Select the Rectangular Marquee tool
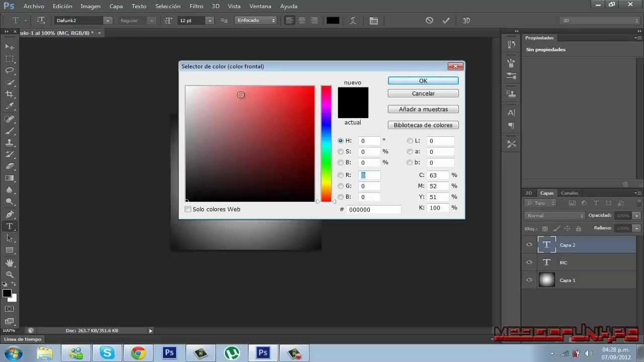 point(10,59)
